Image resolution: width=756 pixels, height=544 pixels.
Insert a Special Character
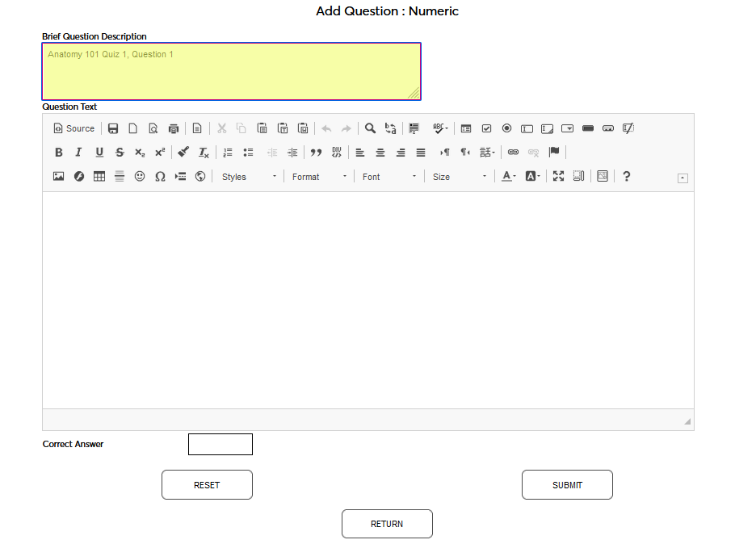[159, 176]
